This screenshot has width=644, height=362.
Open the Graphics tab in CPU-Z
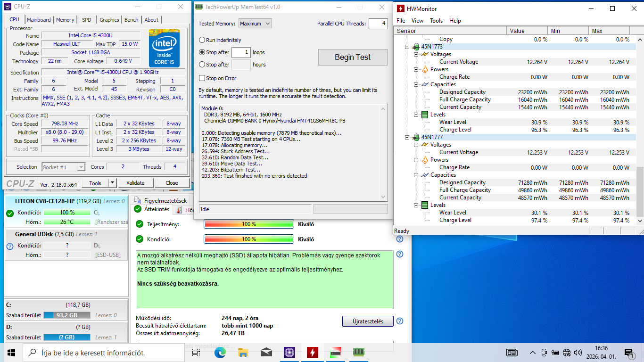point(109,20)
